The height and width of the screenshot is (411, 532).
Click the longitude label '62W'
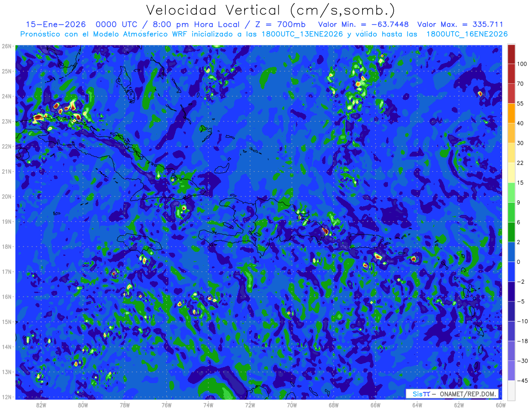point(459,405)
